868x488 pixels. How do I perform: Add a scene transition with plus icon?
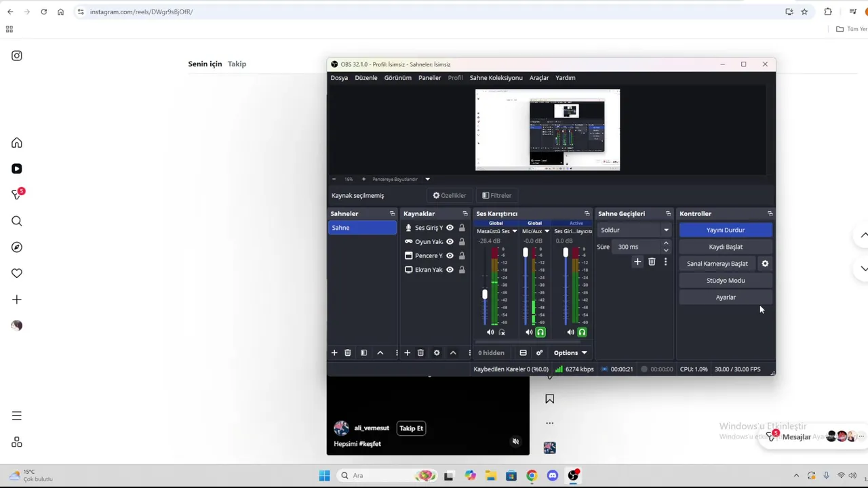(x=637, y=262)
